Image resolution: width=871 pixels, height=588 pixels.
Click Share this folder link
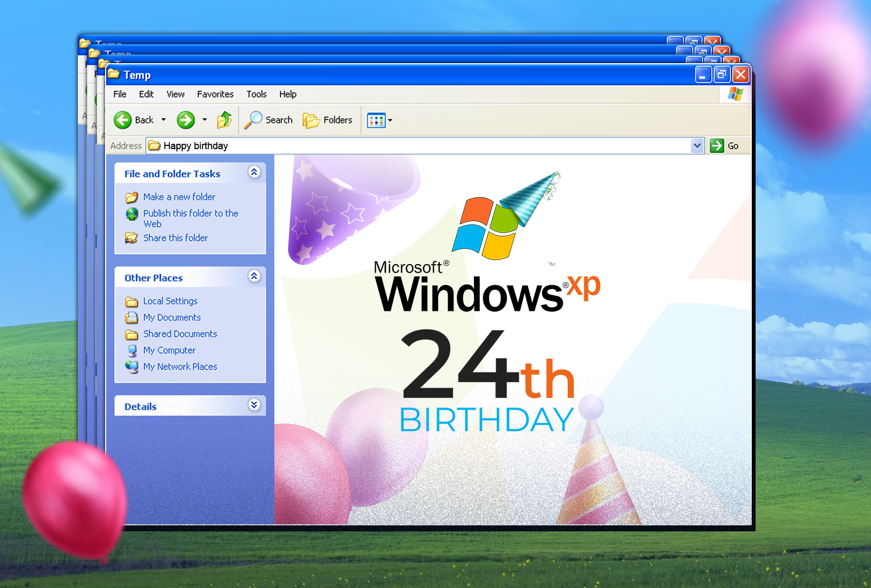[175, 238]
